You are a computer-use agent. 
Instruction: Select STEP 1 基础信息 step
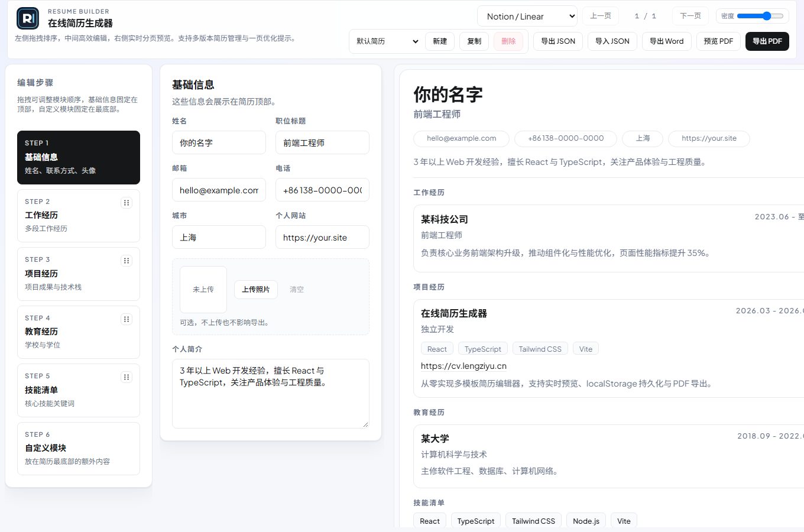pos(79,157)
